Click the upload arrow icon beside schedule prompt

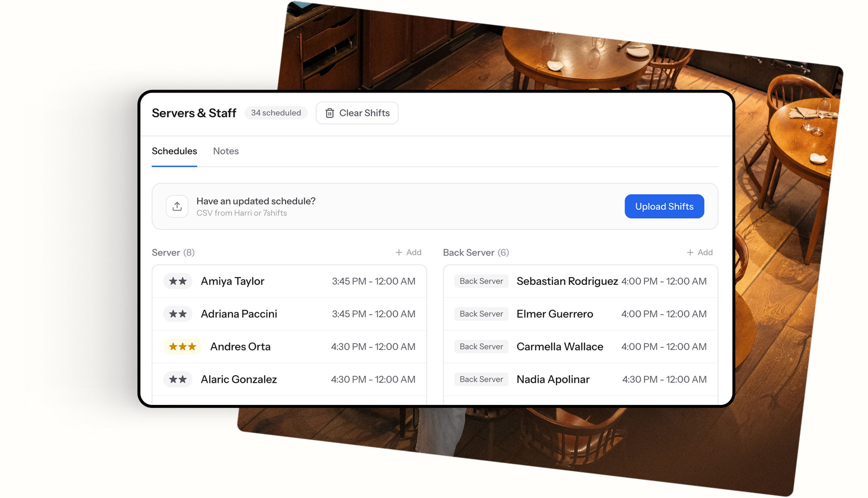coord(177,206)
